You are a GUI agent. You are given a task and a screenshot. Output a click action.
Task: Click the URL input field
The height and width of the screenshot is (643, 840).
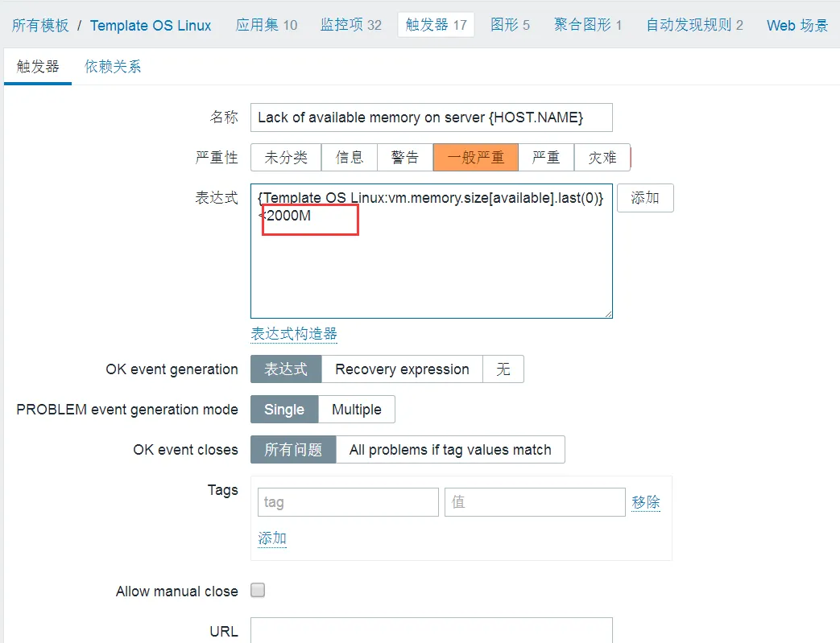point(431,630)
